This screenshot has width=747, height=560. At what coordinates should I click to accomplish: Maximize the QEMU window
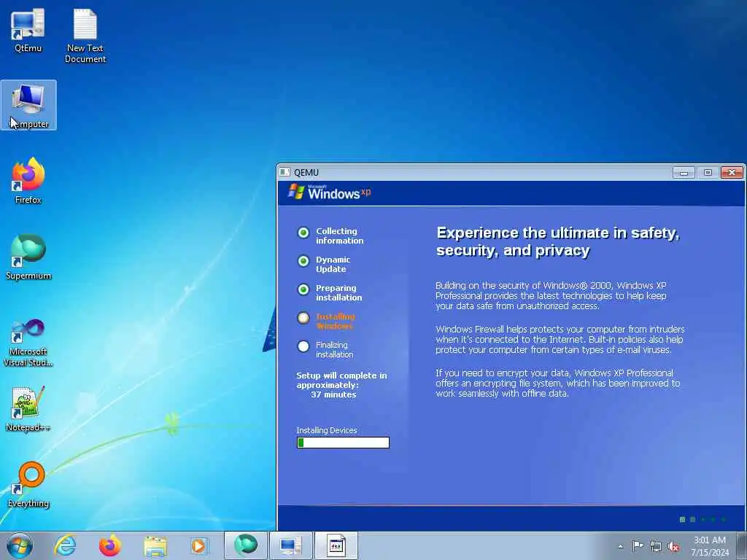708,172
